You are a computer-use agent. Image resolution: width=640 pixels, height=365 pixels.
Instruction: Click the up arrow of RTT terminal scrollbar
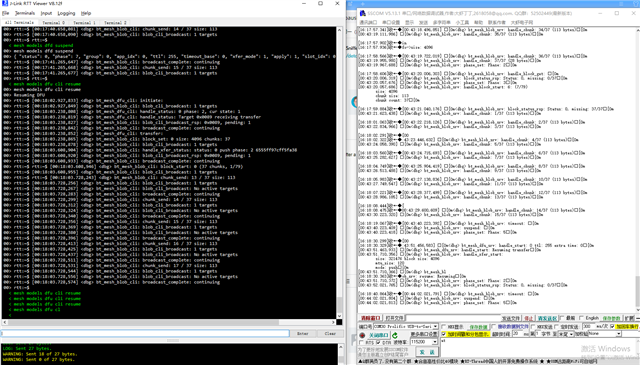point(339,30)
